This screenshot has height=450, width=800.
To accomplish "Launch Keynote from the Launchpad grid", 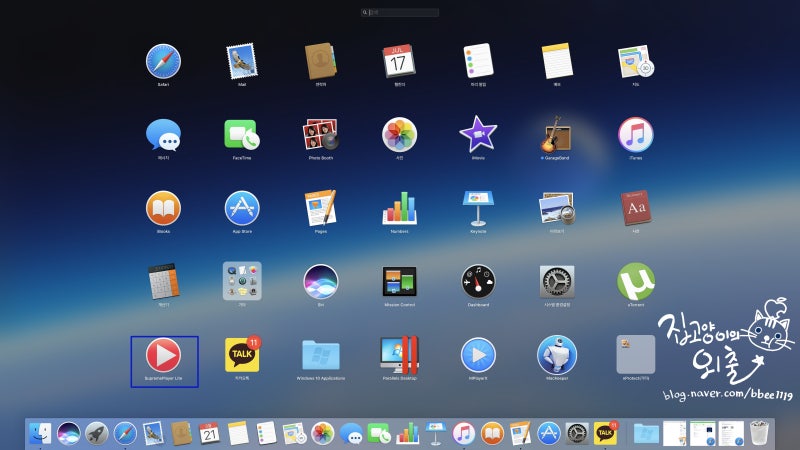I will (x=478, y=208).
